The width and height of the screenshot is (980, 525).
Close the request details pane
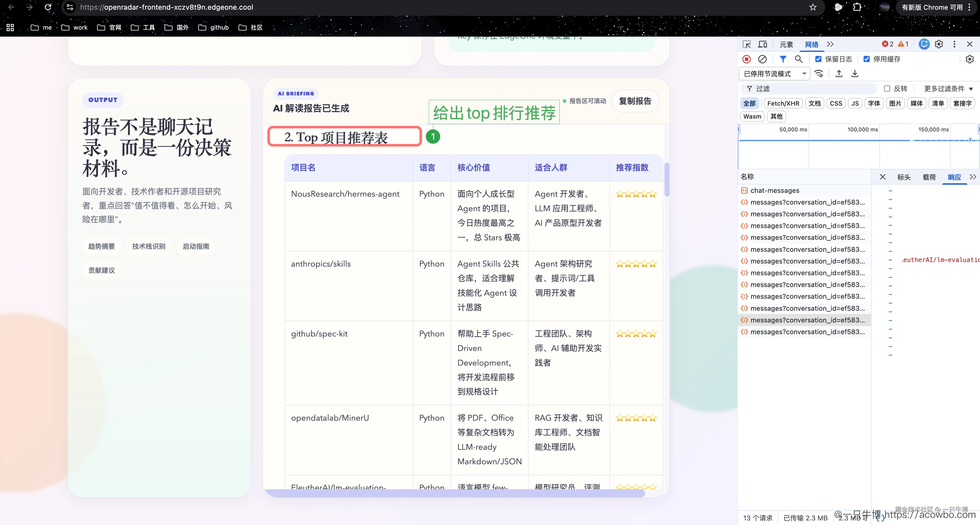pyautogui.click(x=883, y=177)
